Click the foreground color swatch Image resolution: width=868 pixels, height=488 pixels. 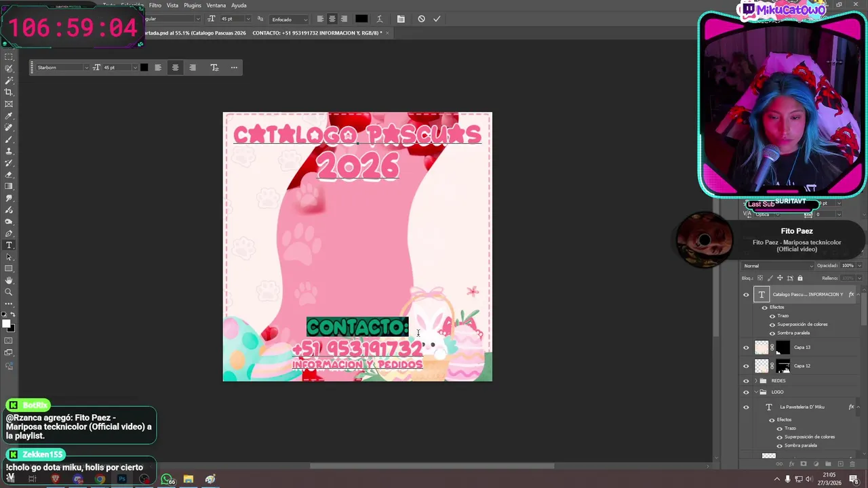click(7, 324)
